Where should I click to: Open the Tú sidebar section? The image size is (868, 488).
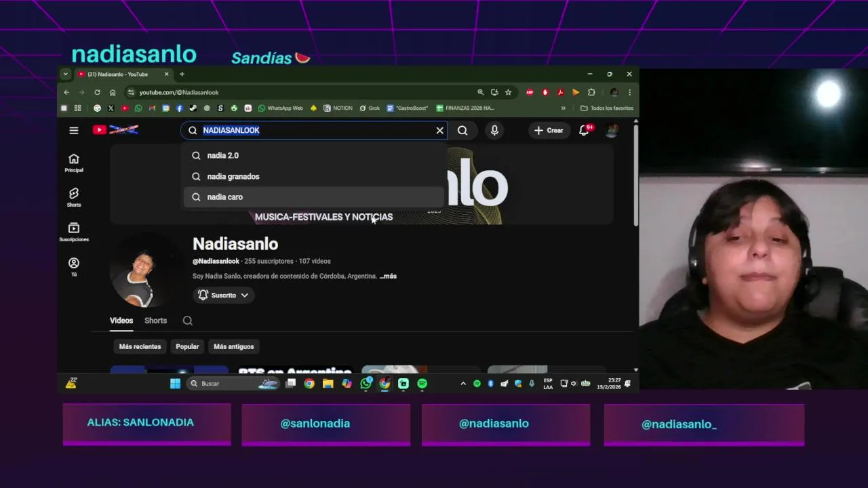74,266
